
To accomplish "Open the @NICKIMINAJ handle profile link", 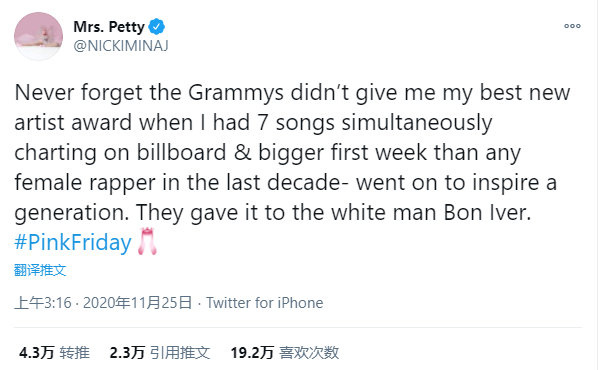I will tap(121, 46).
